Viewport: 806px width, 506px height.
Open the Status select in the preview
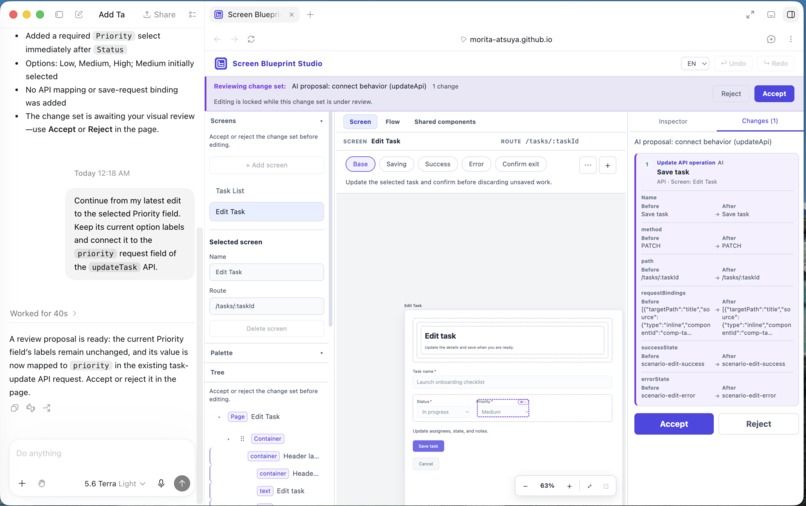444,411
